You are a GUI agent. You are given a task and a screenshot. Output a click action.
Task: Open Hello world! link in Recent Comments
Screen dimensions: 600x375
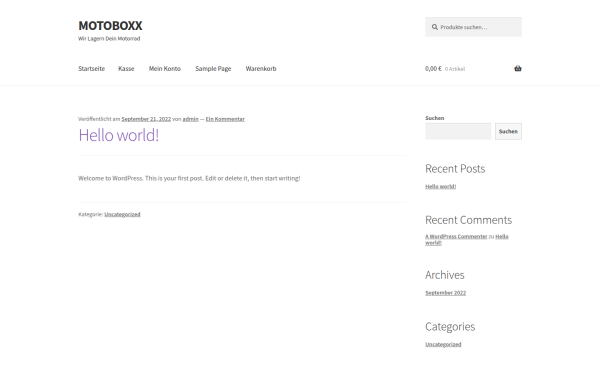[467, 240]
